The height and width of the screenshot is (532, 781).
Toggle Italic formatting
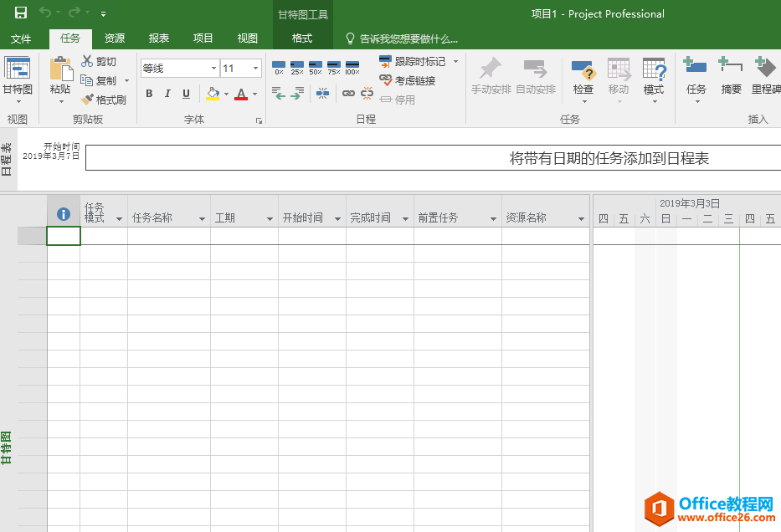point(167,94)
